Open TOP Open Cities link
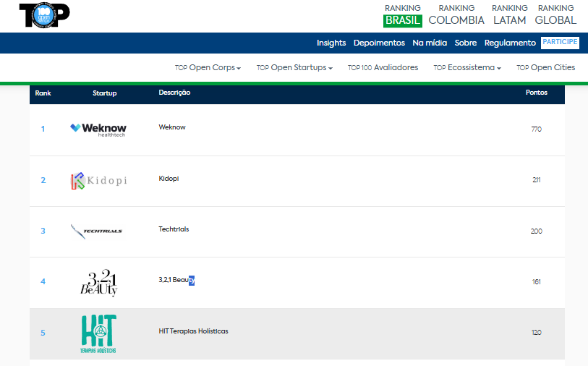The height and width of the screenshot is (366, 588). (x=545, y=67)
